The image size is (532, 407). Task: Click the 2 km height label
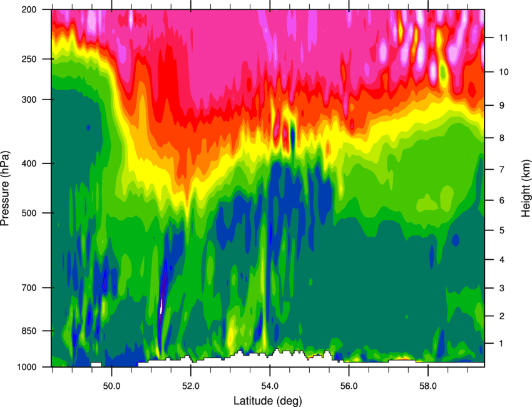[502, 316]
